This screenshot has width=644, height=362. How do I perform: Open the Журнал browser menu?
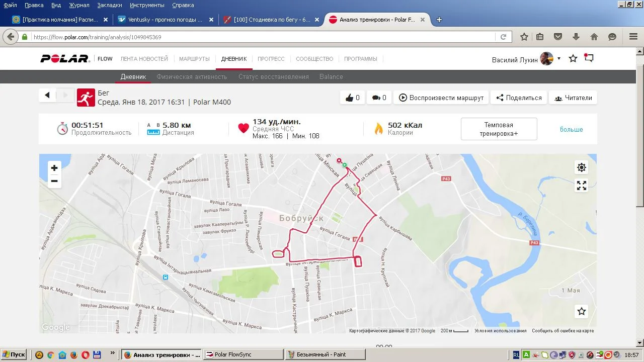(x=79, y=5)
